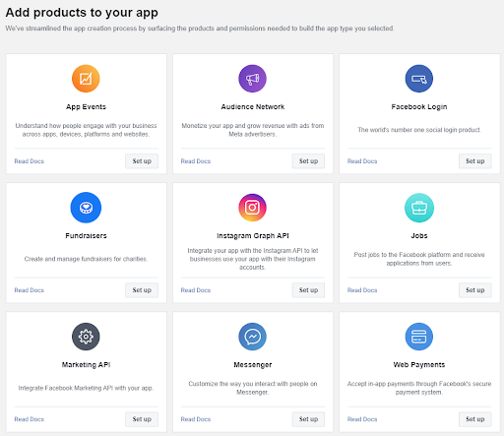504x436 pixels.
Task: Click the teal Jobs briefcase icon
Action: [419, 208]
